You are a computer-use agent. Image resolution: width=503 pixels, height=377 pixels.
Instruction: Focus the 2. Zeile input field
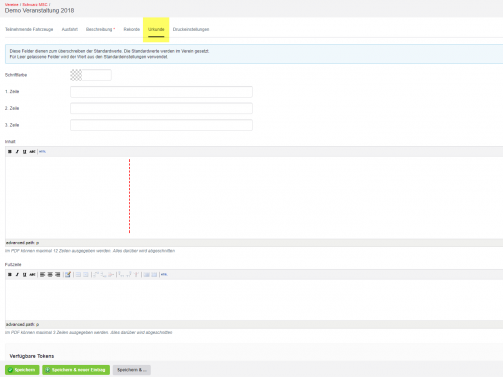161,108
